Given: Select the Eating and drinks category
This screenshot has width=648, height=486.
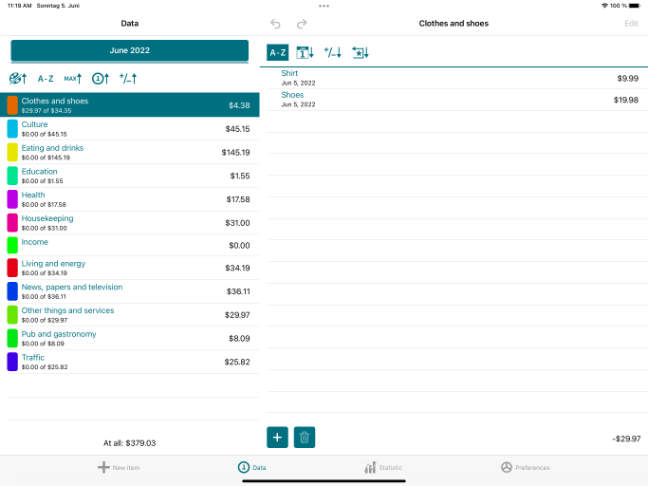Looking at the screenshot, I should coord(130,152).
